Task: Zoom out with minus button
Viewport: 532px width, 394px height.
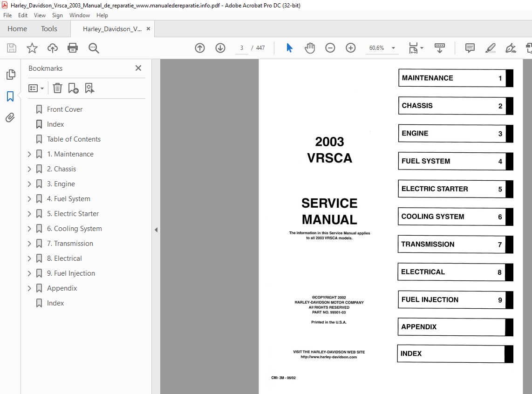Action: click(330, 48)
